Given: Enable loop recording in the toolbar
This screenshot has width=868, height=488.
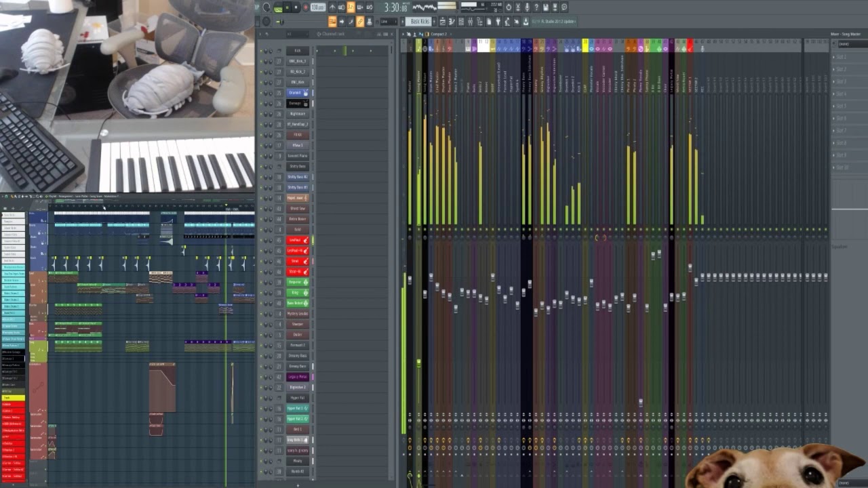Looking at the screenshot, I should point(370,7).
